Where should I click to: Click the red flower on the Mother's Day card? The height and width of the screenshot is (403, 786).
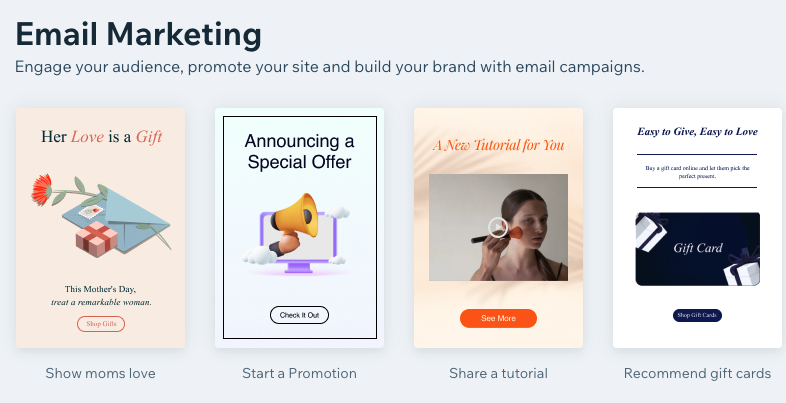41,188
